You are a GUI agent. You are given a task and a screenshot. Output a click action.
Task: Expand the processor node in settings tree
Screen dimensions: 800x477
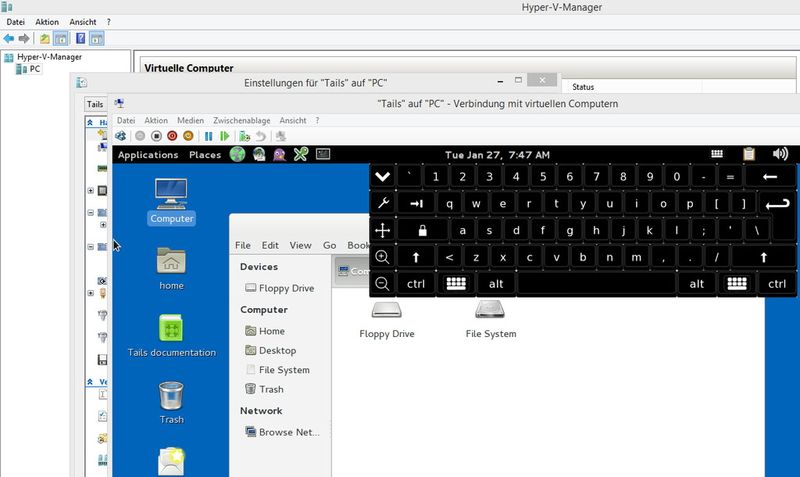[x=90, y=190]
